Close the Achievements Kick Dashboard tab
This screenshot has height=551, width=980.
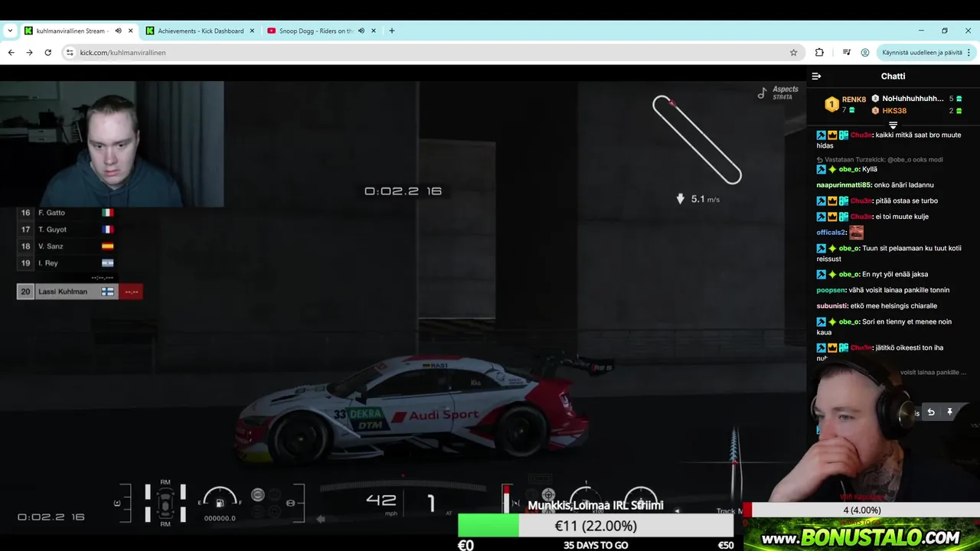[x=252, y=31]
